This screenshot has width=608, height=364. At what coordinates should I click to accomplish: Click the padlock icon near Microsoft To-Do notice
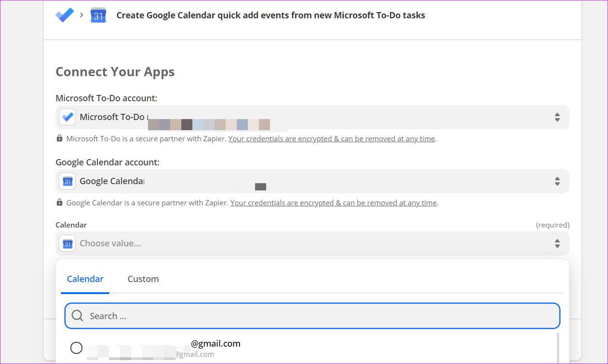[59, 138]
